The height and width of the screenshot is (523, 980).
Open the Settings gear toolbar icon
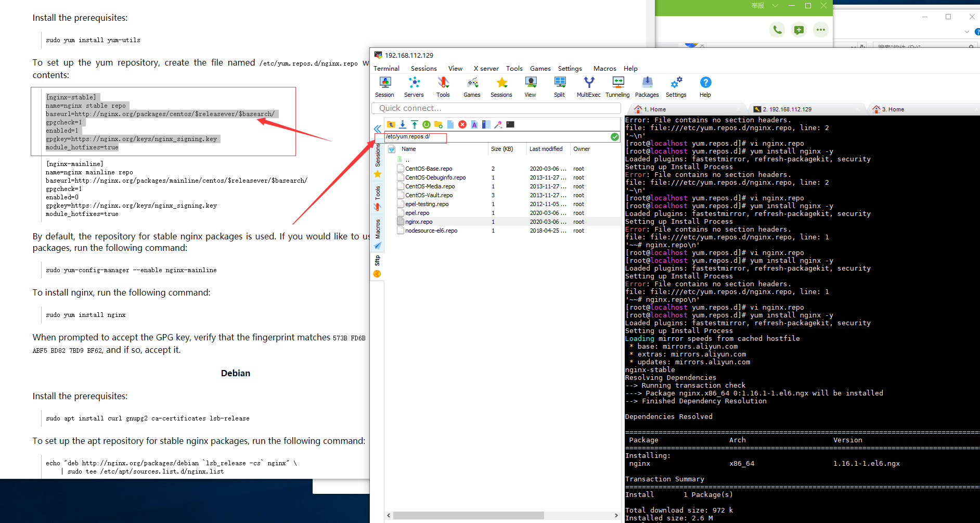676,87
